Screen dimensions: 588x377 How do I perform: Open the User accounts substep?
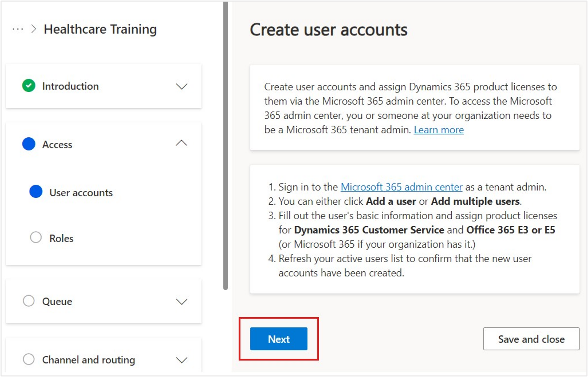(81, 193)
